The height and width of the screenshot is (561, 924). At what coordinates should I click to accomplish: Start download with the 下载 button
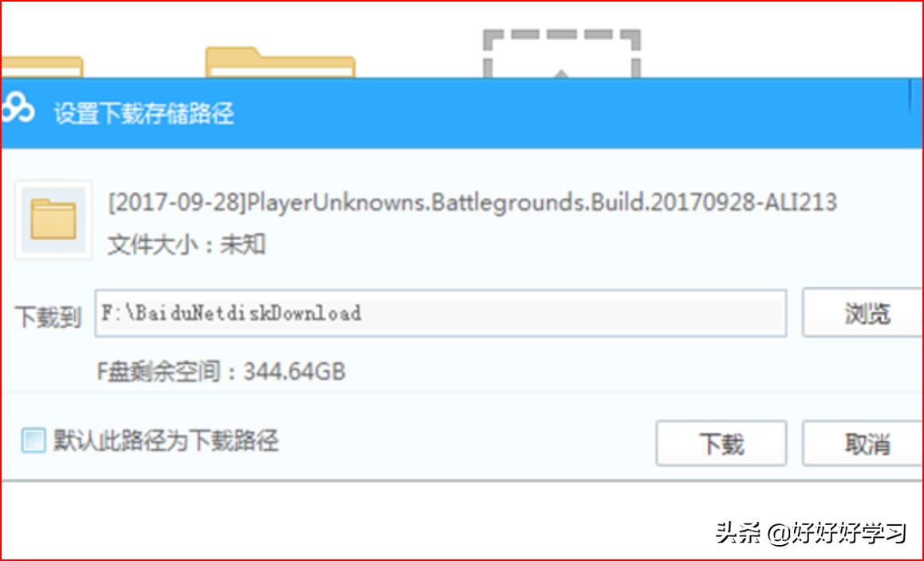pos(721,443)
